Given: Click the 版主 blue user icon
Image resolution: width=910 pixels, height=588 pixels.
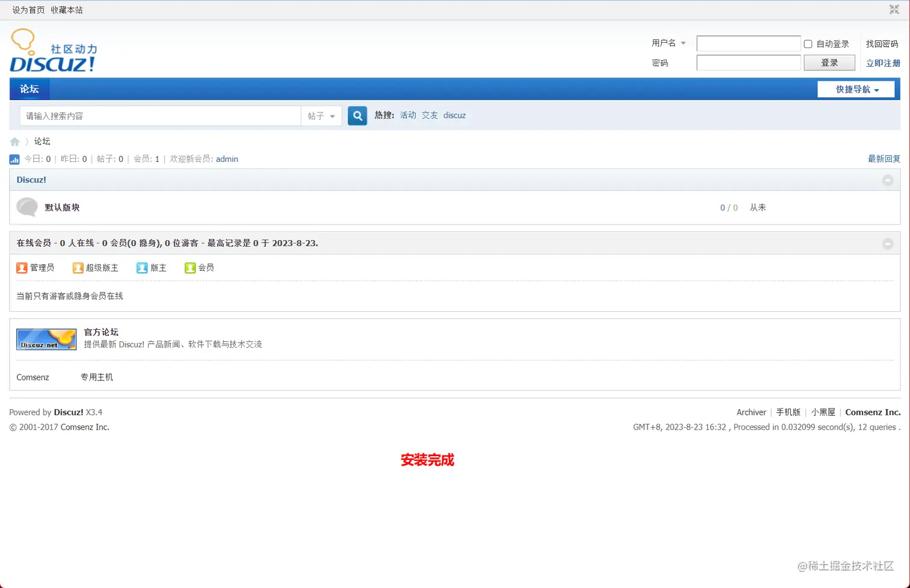Looking at the screenshot, I should pos(142,268).
